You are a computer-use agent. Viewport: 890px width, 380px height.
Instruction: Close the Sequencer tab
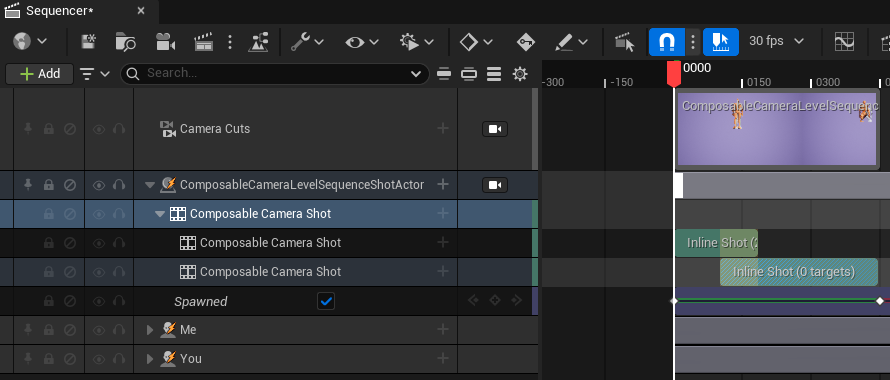(x=141, y=11)
